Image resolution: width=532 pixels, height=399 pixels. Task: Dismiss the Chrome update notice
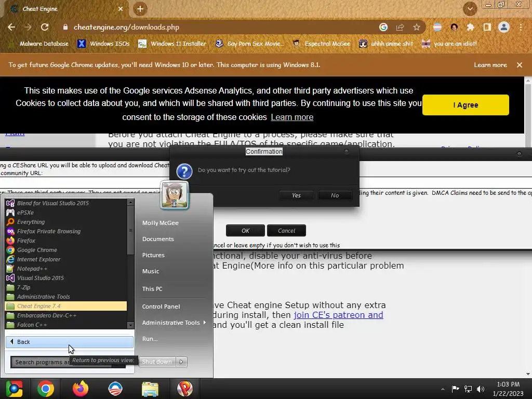[x=520, y=65]
